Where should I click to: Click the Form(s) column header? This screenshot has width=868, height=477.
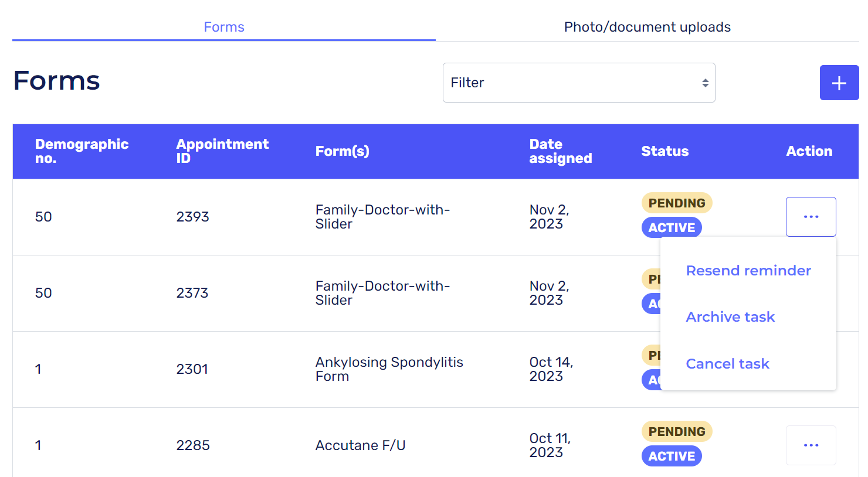click(342, 151)
